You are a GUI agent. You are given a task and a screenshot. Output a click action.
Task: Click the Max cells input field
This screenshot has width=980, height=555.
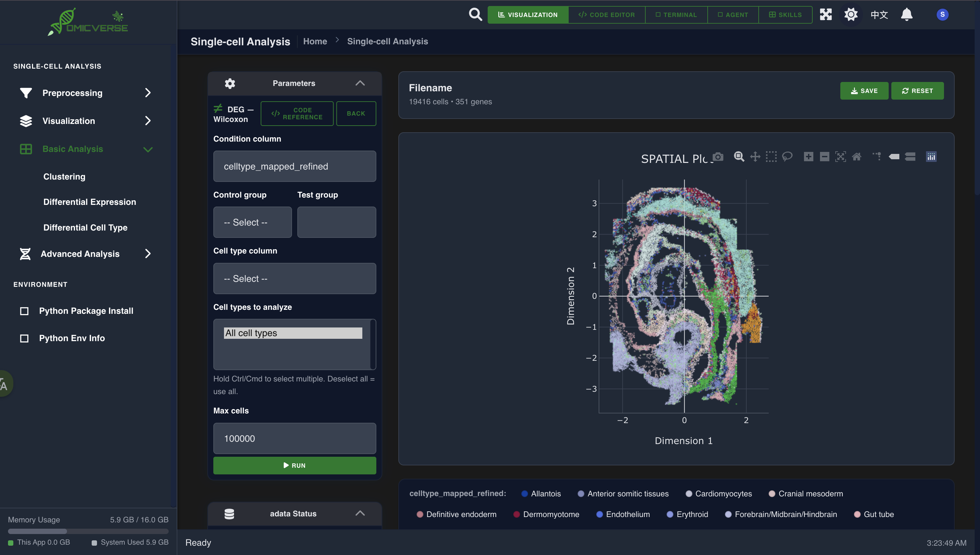[294, 438]
